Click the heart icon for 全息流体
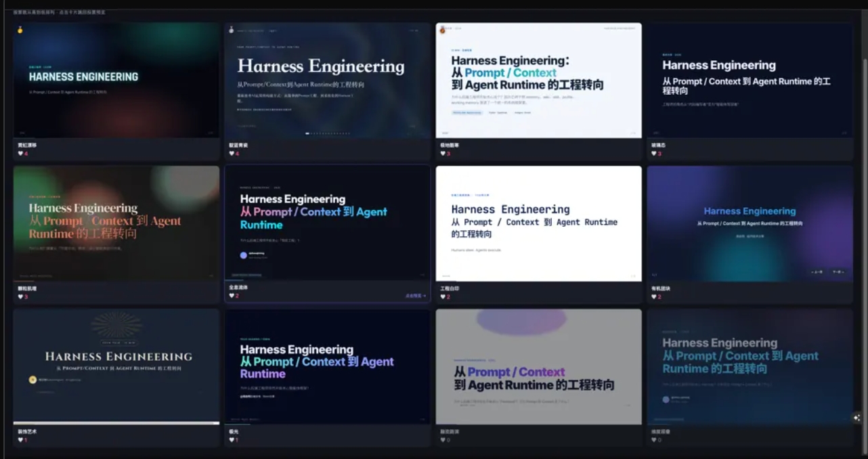Screen dimensions: 868x459 [232, 296]
